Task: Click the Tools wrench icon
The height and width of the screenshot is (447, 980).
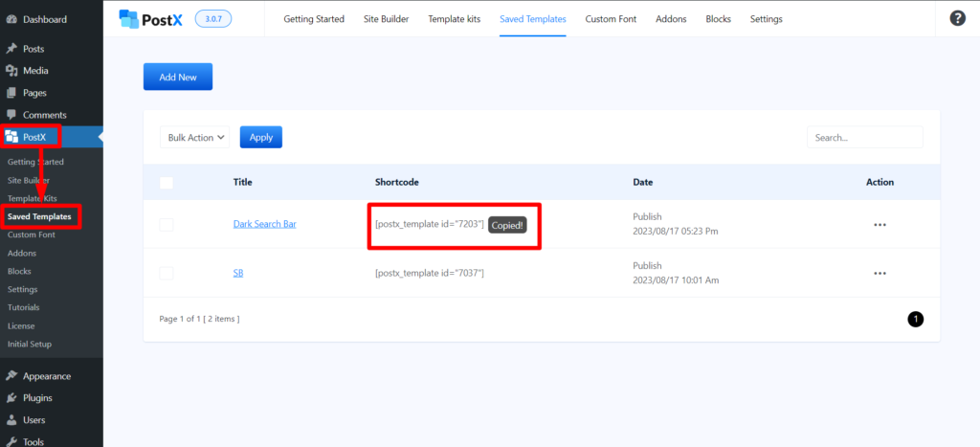Action: click(11, 442)
